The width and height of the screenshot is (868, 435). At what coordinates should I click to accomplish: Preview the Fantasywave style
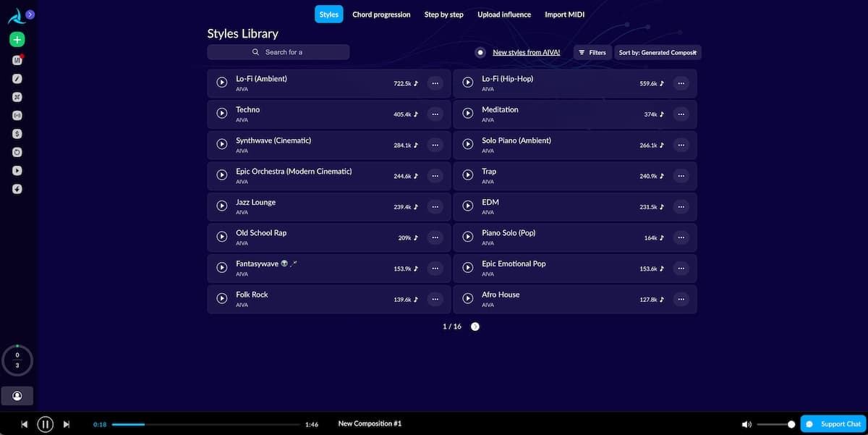[x=222, y=268]
